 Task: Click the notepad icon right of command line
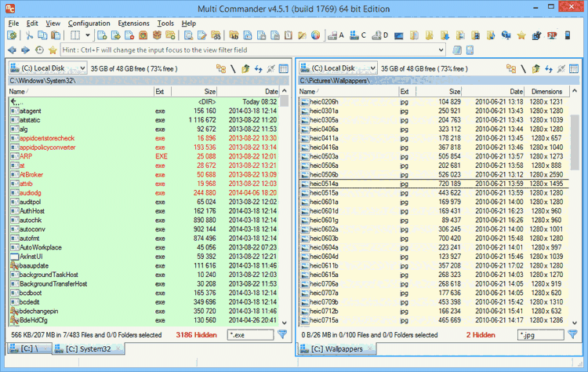tap(456, 50)
